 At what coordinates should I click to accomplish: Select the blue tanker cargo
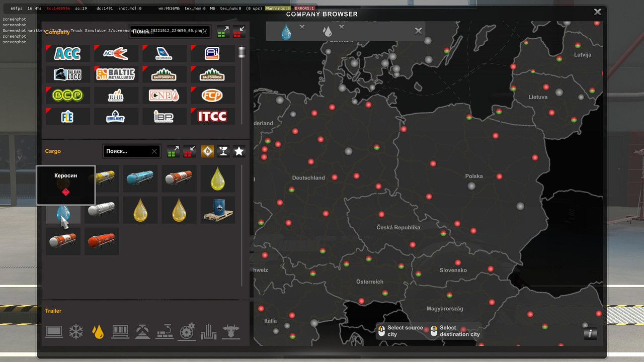coord(140,178)
